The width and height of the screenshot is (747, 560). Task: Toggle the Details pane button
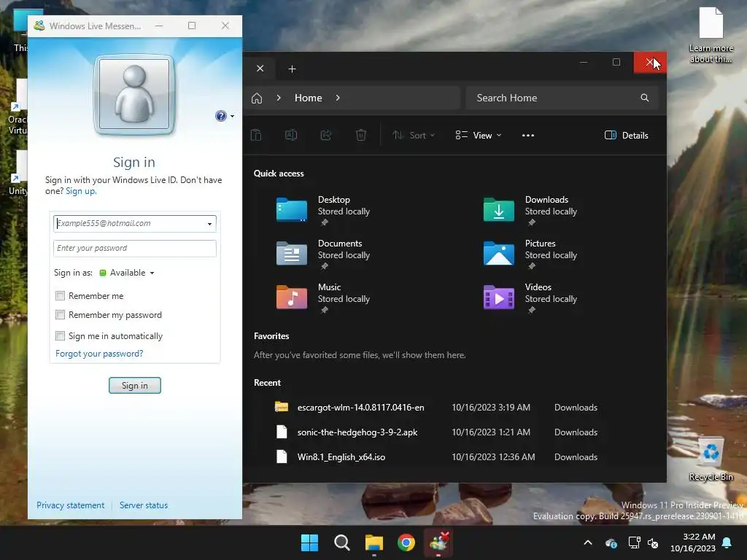(626, 135)
